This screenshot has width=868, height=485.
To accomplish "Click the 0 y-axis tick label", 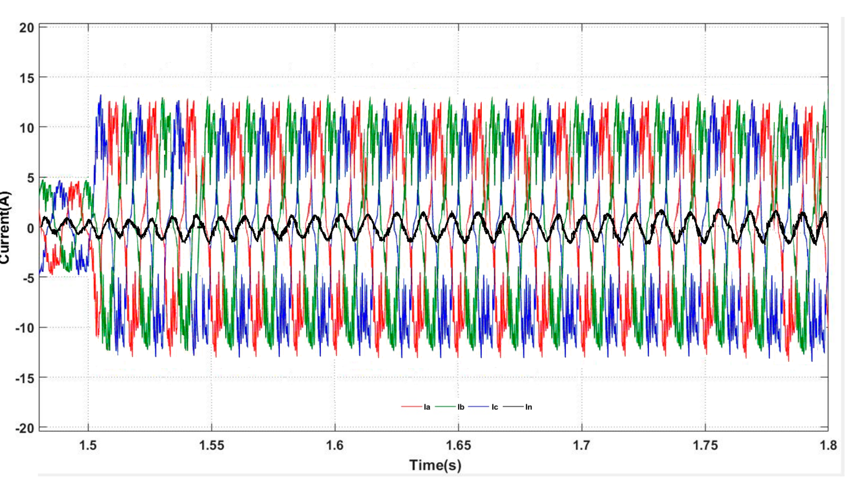I will [x=30, y=228].
